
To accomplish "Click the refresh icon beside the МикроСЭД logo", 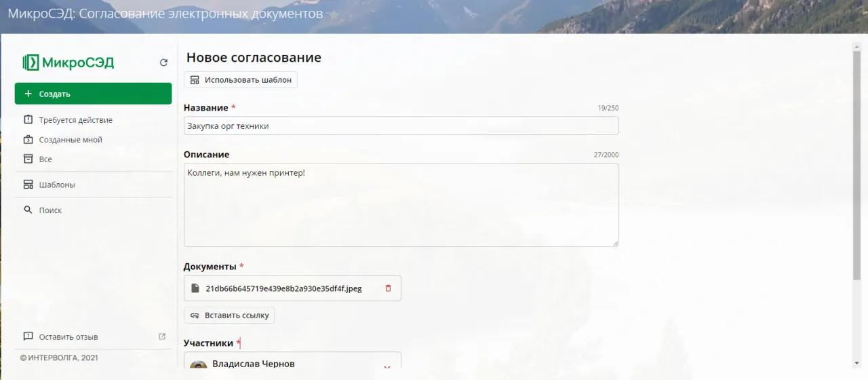I will tap(163, 62).
